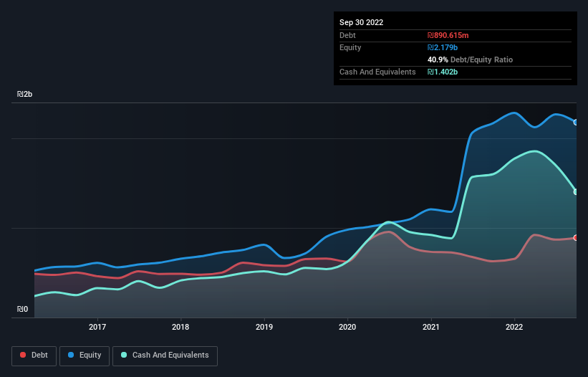This screenshot has width=588, height=377.
Task: Click the 2019 x-axis label
Action: coord(264,327)
